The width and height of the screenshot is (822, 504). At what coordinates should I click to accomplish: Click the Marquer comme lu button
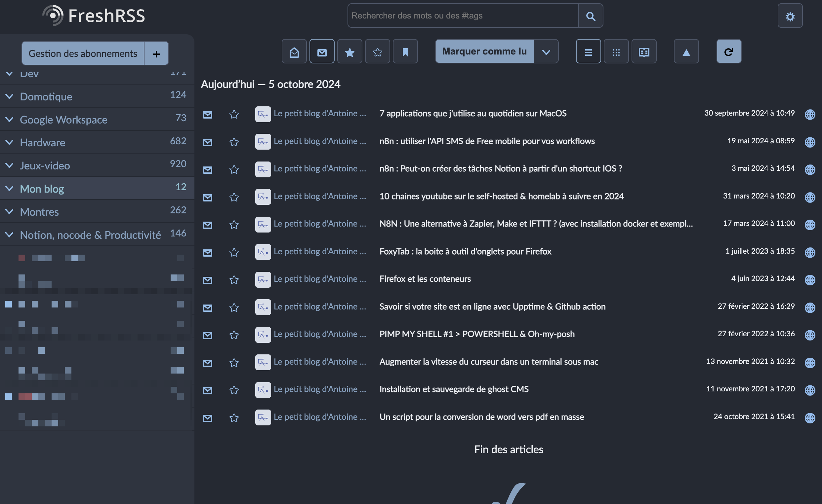pyautogui.click(x=484, y=51)
